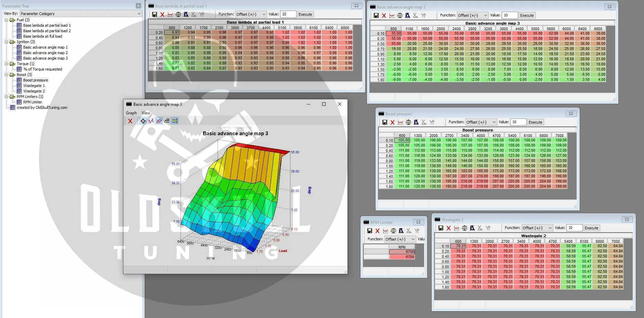Open the Function dropdown in Boost pressure window
This screenshot has width=644, height=318.
point(481,122)
